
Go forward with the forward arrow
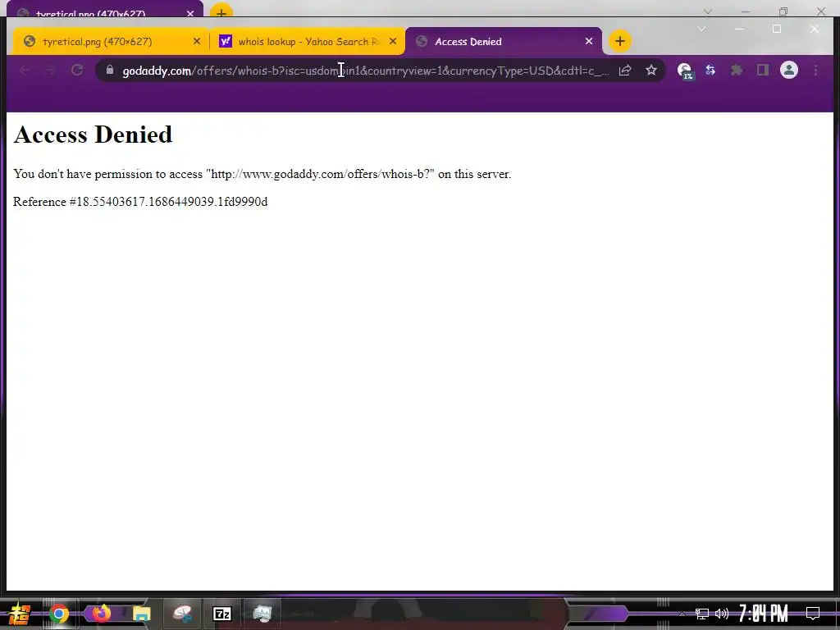point(51,71)
